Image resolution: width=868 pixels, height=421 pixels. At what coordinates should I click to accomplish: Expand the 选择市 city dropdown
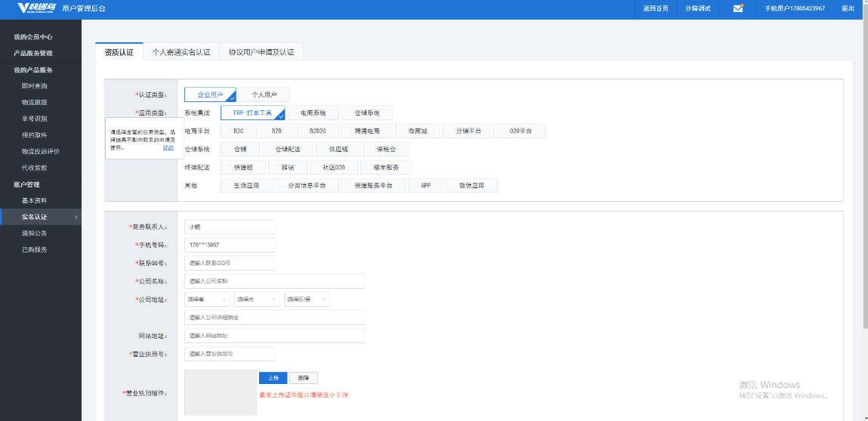[x=256, y=299]
